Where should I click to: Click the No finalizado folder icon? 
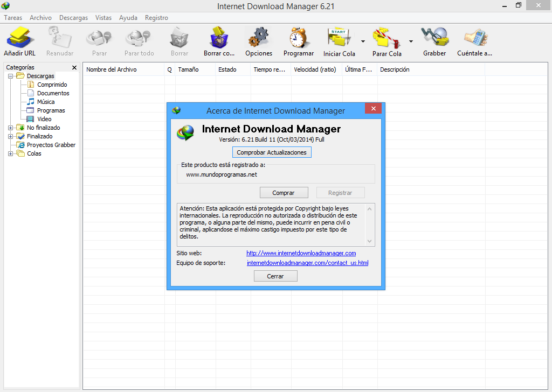(x=20, y=128)
